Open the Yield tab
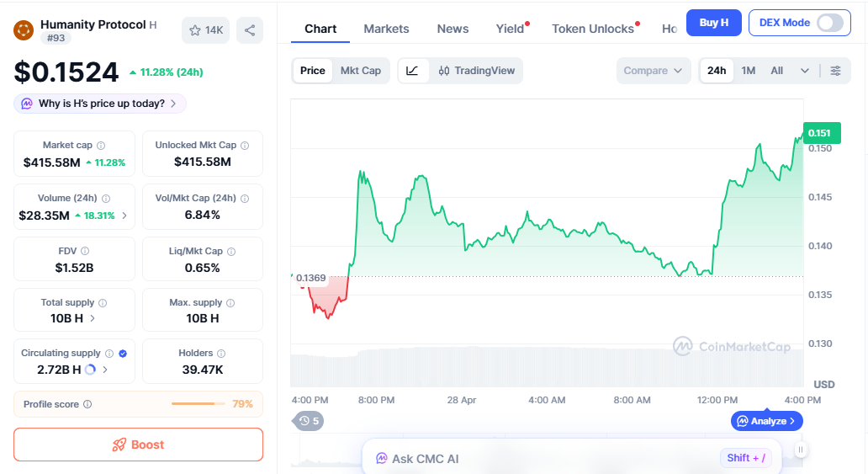This screenshot has height=474, width=868. (x=511, y=29)
